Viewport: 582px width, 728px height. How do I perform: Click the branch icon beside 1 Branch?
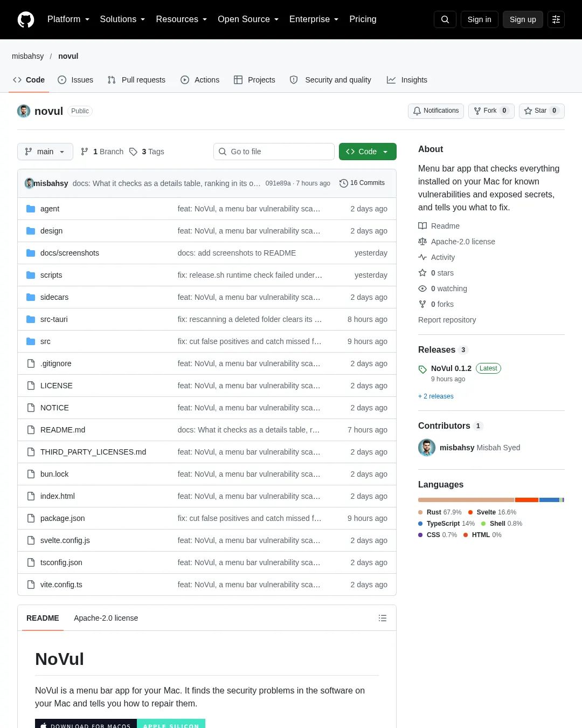pyautogui.click(x=85, y=152)
